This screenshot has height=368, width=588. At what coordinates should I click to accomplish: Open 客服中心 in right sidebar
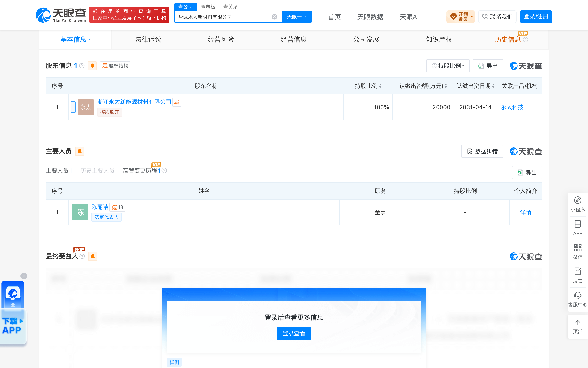[x=578, y=299]
